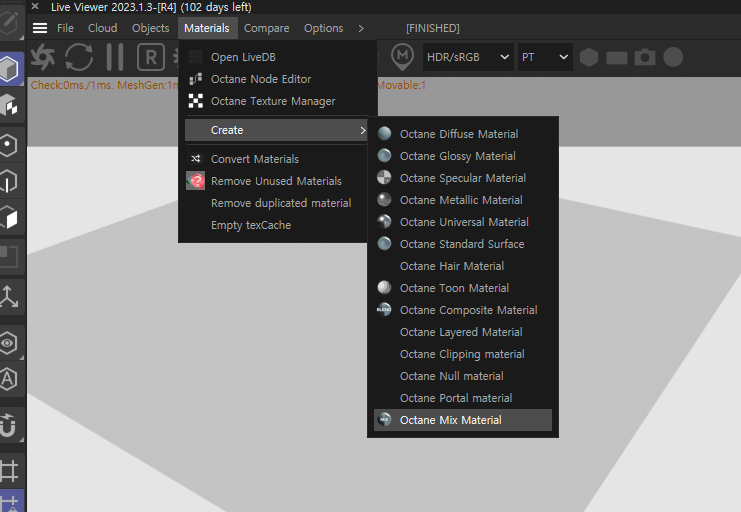Select the edges mode icon in sidebar

(9, 181)
